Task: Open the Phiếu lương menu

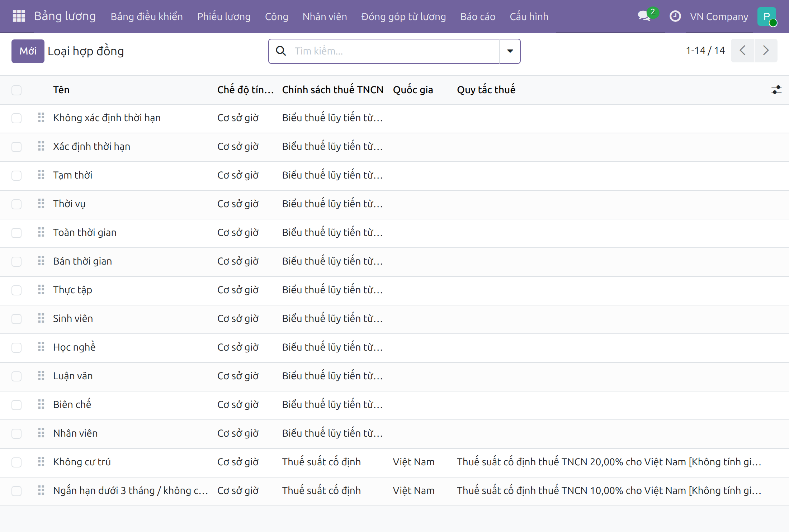Action: point(224,16)
